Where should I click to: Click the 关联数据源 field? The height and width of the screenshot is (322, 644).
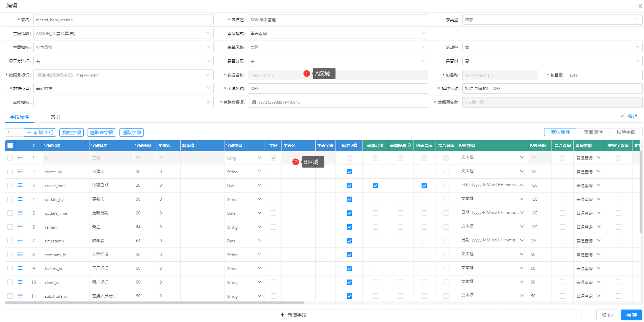tap(338, 102)
